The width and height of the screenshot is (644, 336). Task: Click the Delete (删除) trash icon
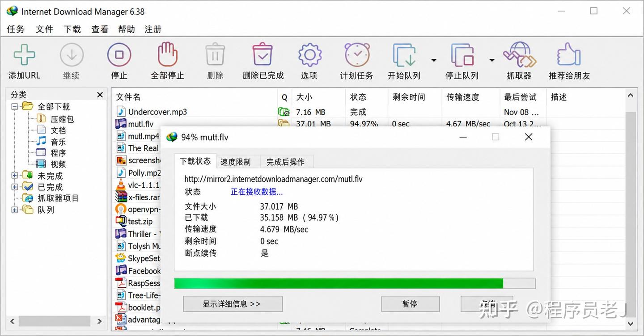215,55
